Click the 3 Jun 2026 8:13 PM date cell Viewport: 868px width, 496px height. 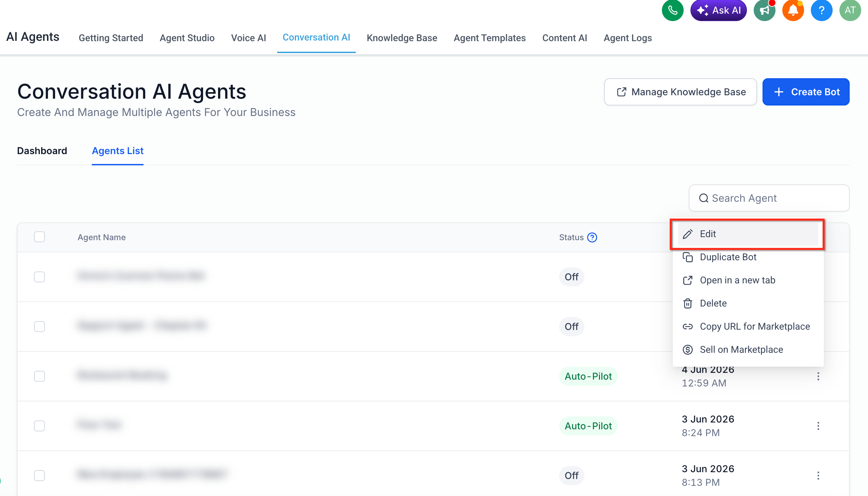coord(707,476)
